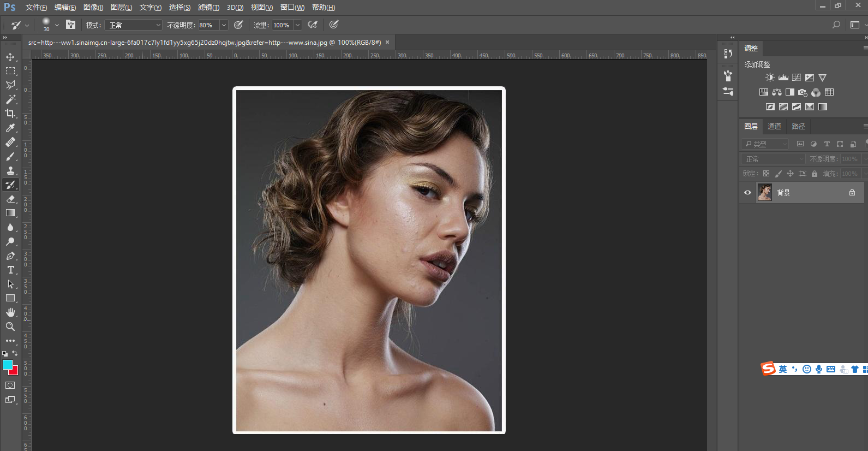The image size is (868, 451).
Task: Select the Eraser tool
Action: tap(10, 199)
